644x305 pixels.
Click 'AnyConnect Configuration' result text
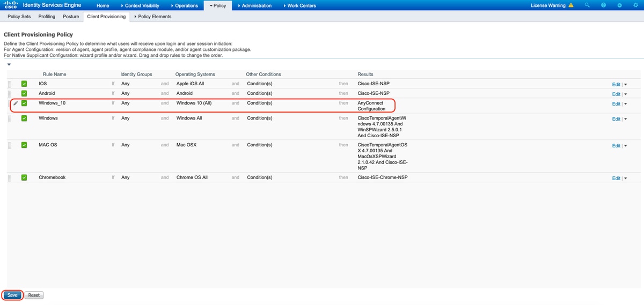pos(371,106)
